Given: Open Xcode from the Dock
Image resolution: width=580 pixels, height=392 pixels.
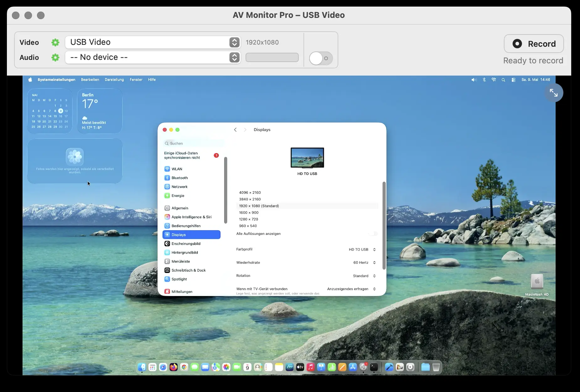Looking at the screenshot, I should [389, 367].
